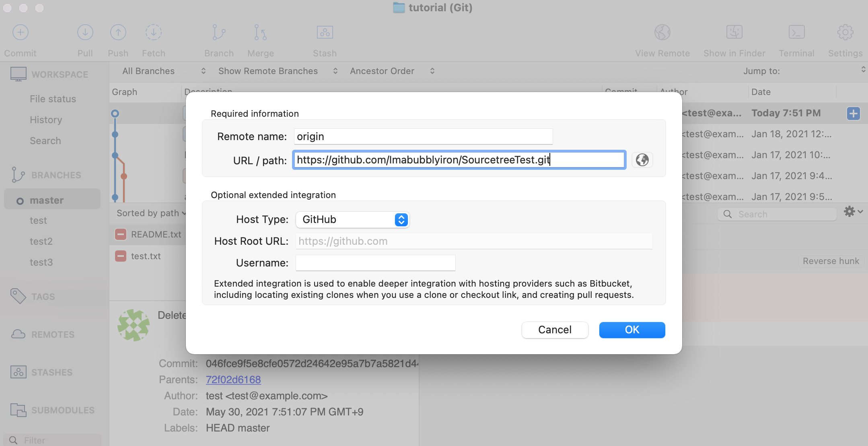Viewport: 868px width, 446px height.
Task: Click the blue plus icon beside Today's commit
Action: coord(853,114)
